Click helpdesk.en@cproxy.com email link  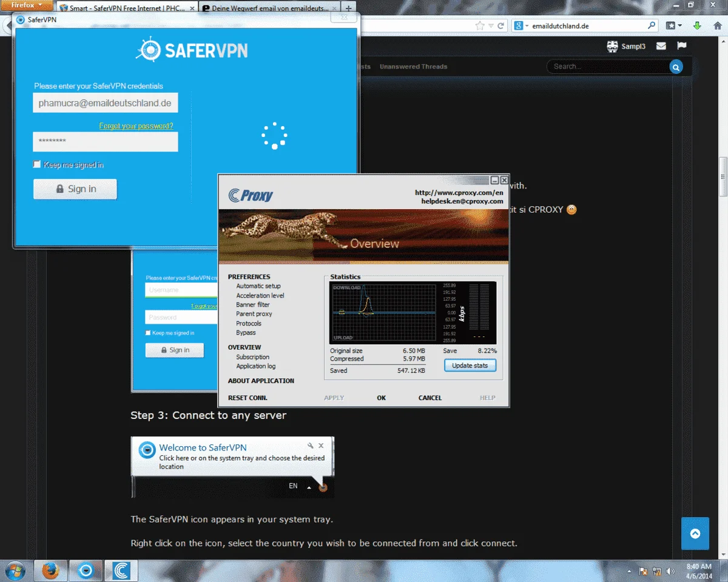pyautogui.click(x=462, y=201)
